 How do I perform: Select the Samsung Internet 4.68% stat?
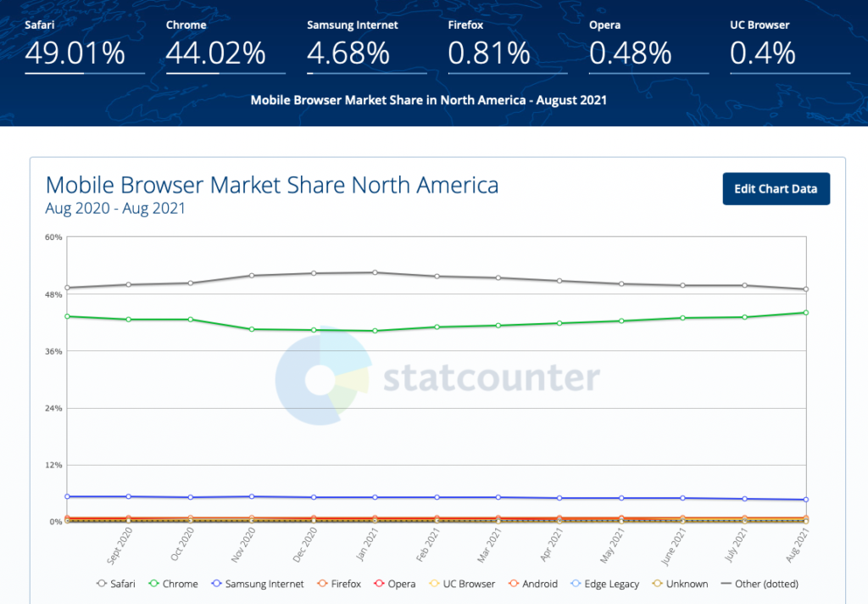[367, 47]
